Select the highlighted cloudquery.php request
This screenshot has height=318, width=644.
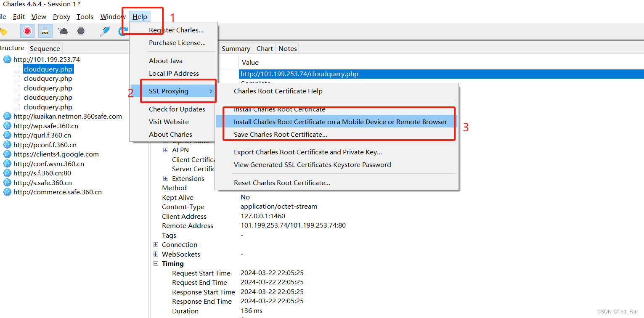pos(48,69)
